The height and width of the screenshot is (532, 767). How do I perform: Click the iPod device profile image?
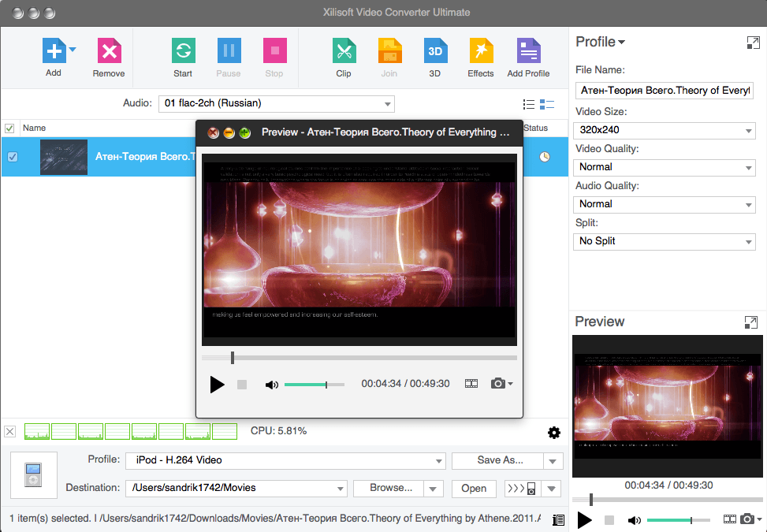tap(33, 475)
